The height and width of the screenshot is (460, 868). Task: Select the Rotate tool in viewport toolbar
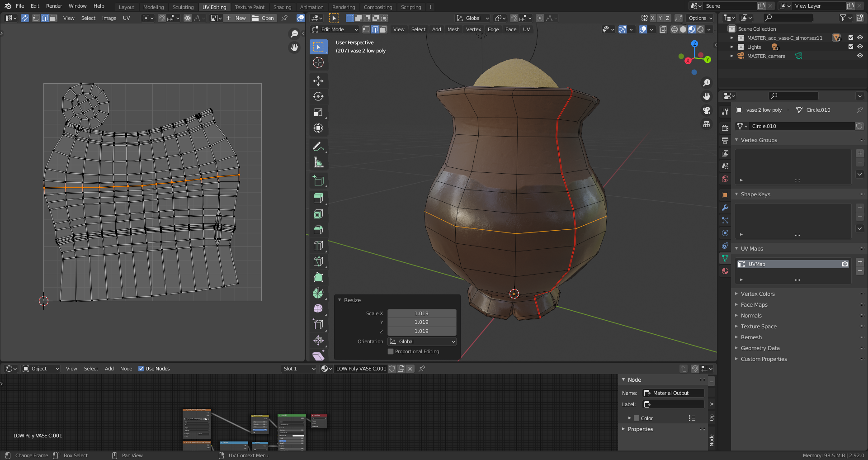[318, 97]
